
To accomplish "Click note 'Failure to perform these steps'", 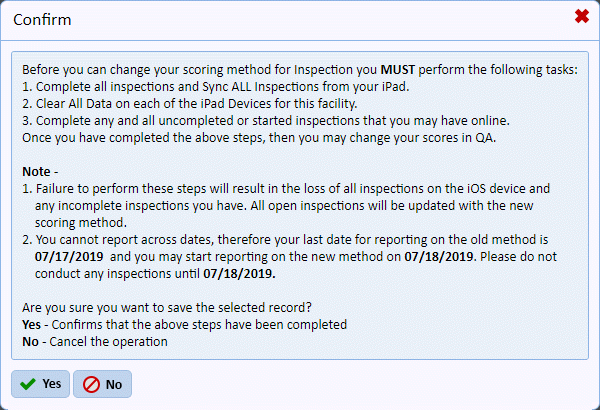I will 286,206.
